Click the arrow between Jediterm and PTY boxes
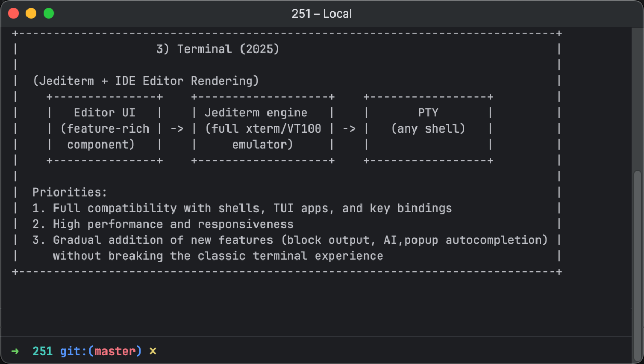Screen dimensions: 644x364 point(349,129)
